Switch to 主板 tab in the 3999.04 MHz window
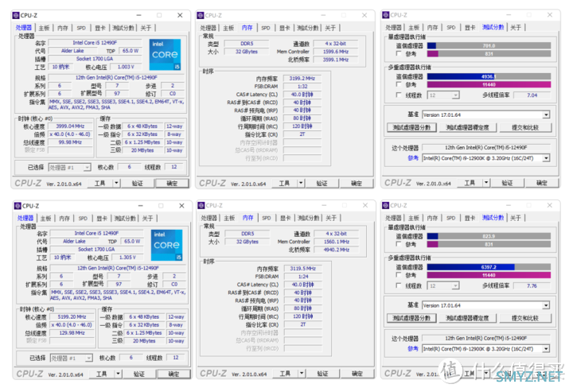Screen dimensions: 573x392 (44, 28)
